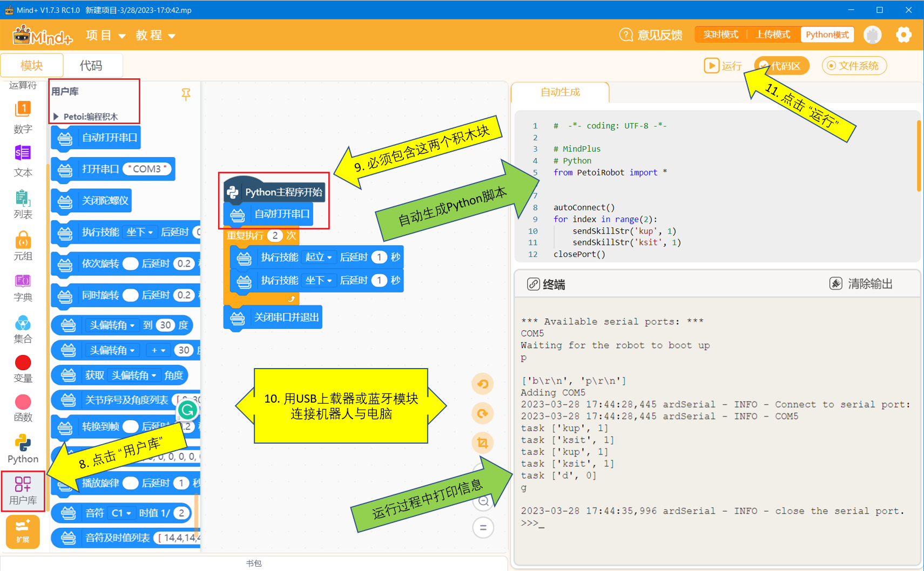This screenshot has width=924, height=571.
Task: Click the crop screenshot icon on workspace
Action: coord(483,443)
